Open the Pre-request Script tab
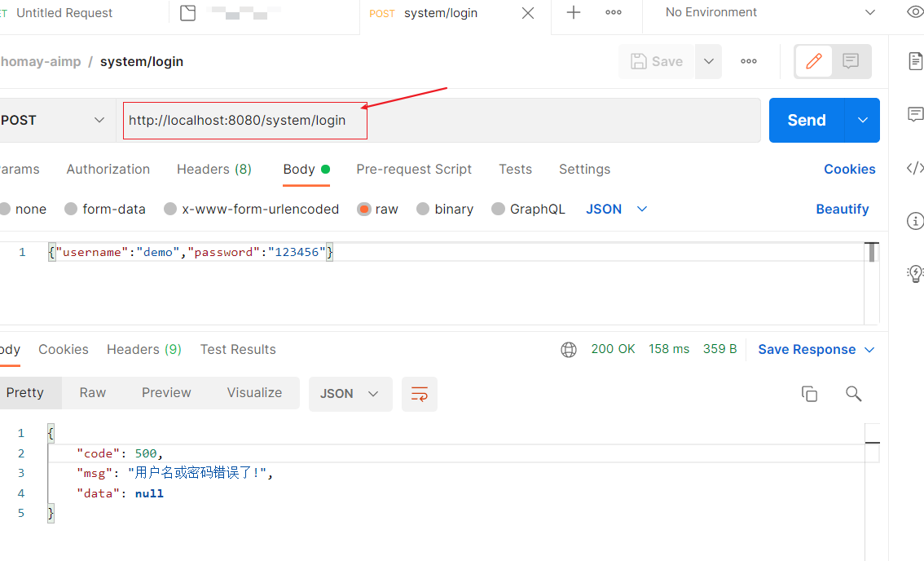924x561 pixels. pos(414,169)
